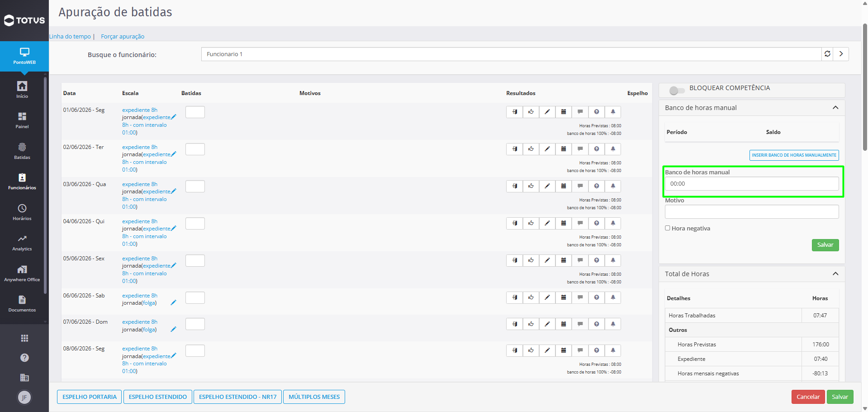Click bell notification icon for 06/06/2026

tap(613, 297)
